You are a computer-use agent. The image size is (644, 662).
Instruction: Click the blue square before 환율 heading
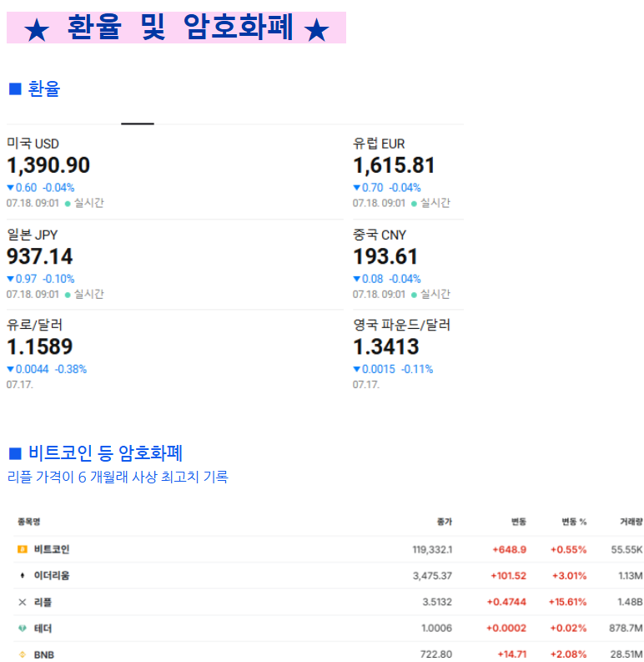tap(15, 88)
